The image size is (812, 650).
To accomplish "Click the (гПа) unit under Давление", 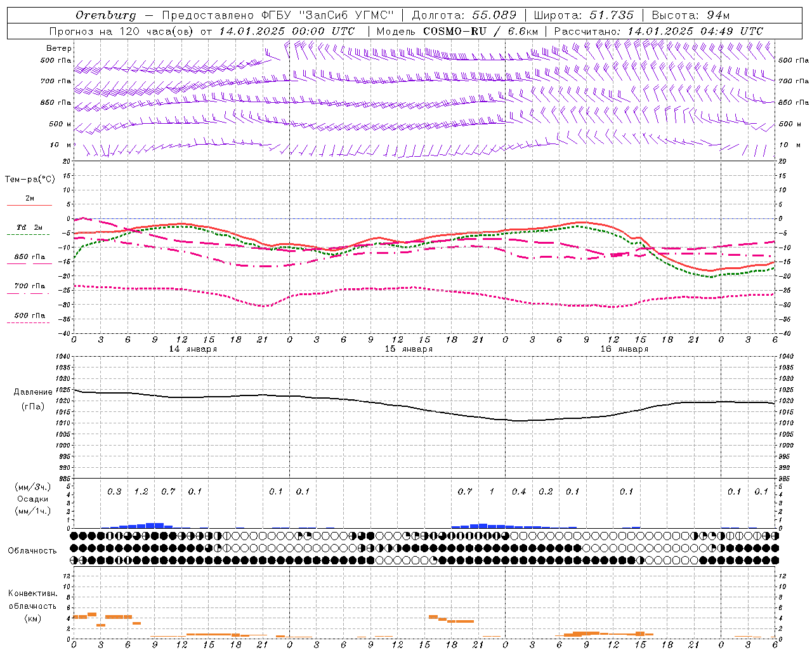I will coord(33,406).
